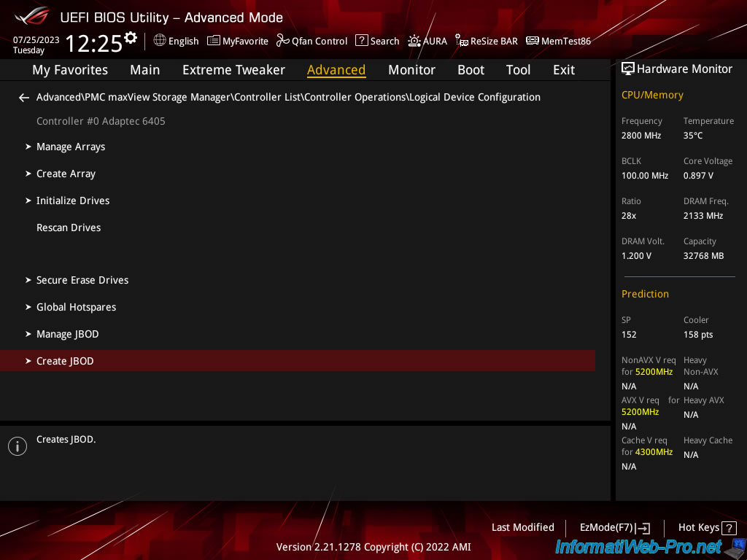The width and height of the screenshot is (747, 560).
Task: Click the 2133 MHz DRAM frequency value
Action: [703, 216]
